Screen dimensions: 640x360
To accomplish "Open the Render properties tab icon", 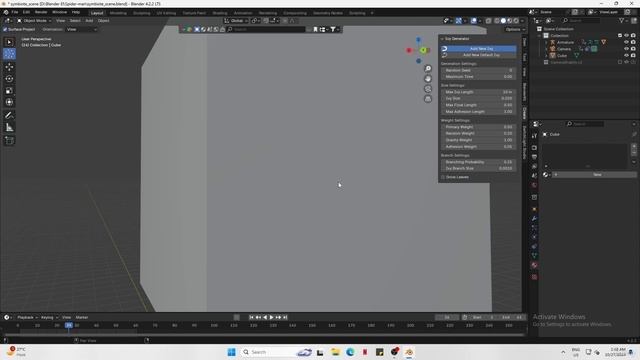I will coord(534,148).
